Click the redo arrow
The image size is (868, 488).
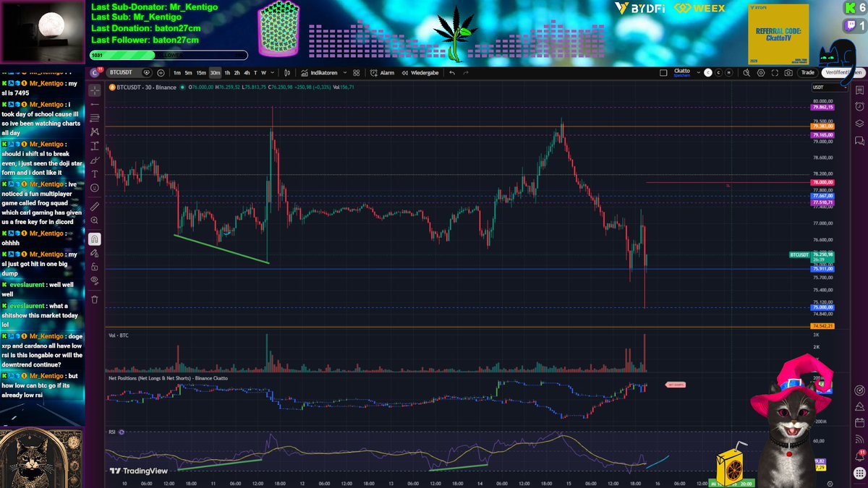(x=465, y=72)
